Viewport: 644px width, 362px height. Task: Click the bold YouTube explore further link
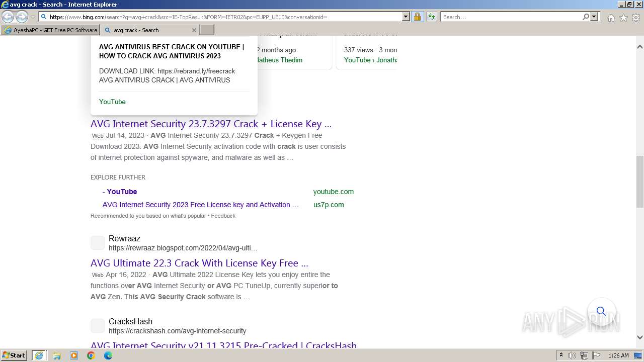tap(122, 192)
